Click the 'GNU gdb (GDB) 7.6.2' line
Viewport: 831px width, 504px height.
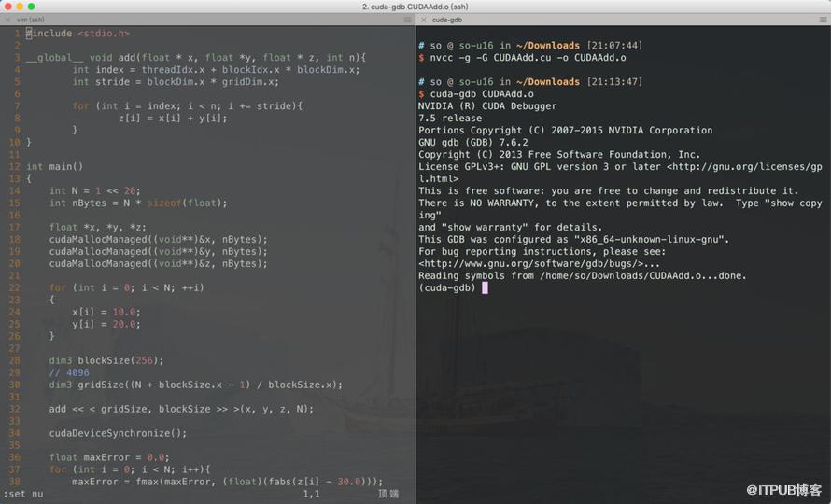point(473,143)
